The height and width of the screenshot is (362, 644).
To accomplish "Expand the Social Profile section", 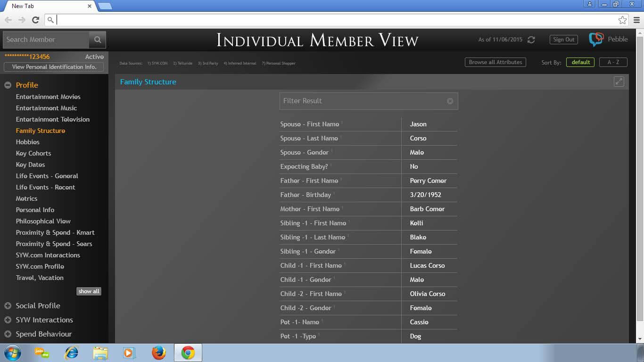I will pyautogui.click(x=8, y=306).
